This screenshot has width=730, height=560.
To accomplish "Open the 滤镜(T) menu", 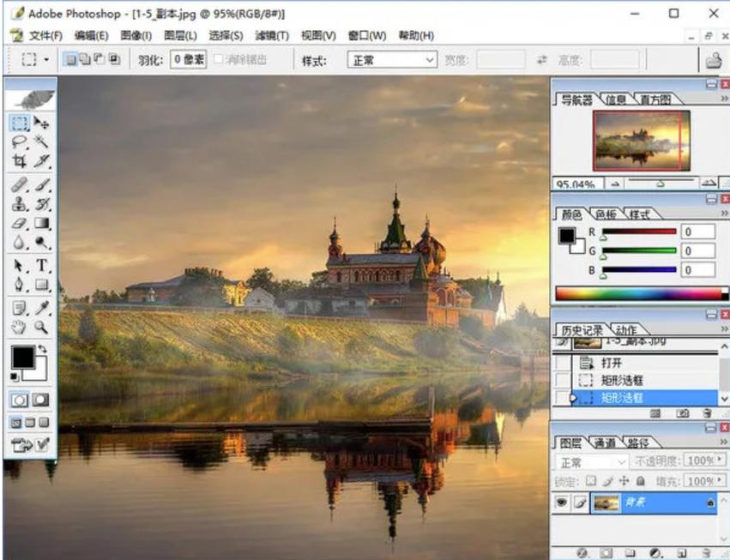I will tap(272, 36).
